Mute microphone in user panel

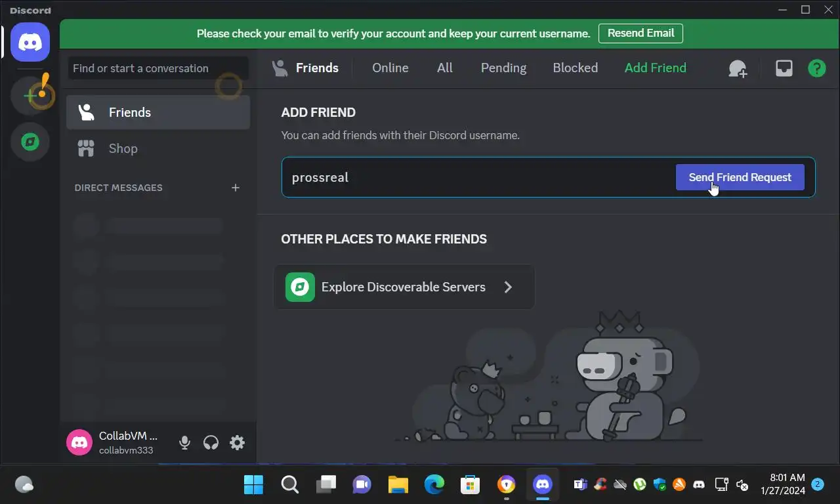pyautogui.click(x=185, y=443)
